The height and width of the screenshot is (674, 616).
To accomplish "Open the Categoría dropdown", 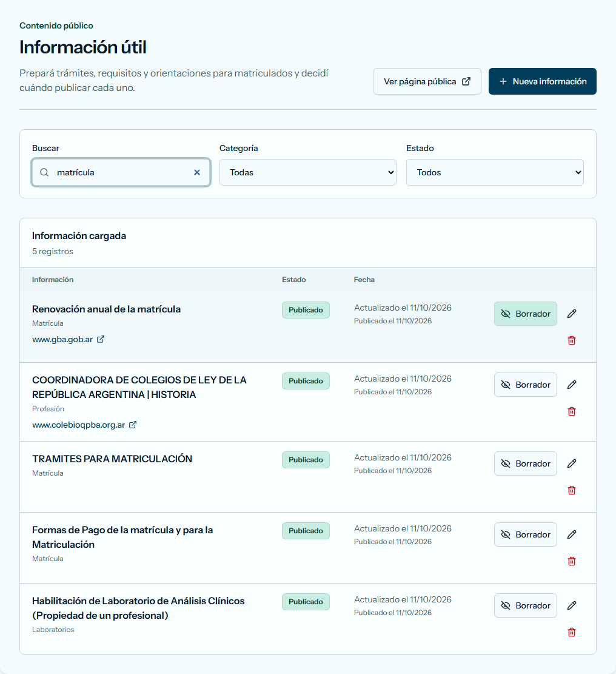I will click(307, 172).
